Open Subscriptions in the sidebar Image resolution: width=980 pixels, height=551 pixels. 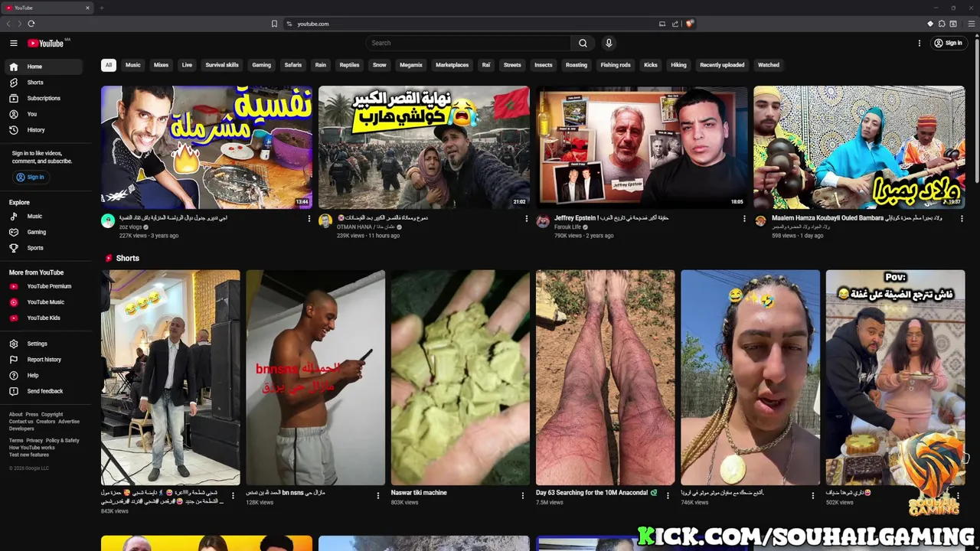(43, 98)
